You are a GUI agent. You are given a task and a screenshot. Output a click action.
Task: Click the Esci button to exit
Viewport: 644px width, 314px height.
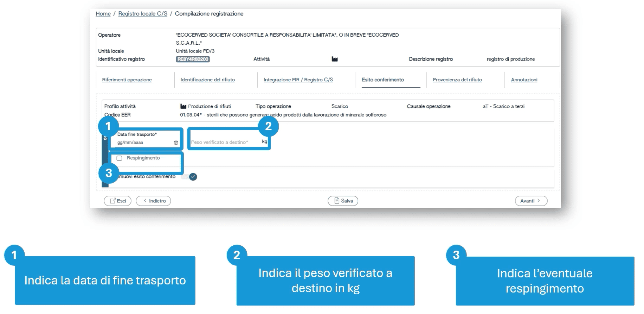[118, 201]
